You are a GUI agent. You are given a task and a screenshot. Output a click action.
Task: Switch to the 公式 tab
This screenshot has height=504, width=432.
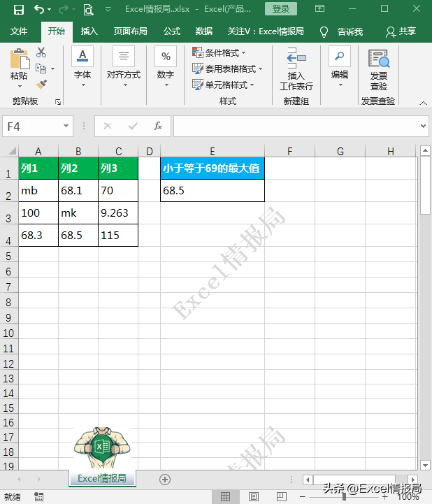click(x=172, y=31)
